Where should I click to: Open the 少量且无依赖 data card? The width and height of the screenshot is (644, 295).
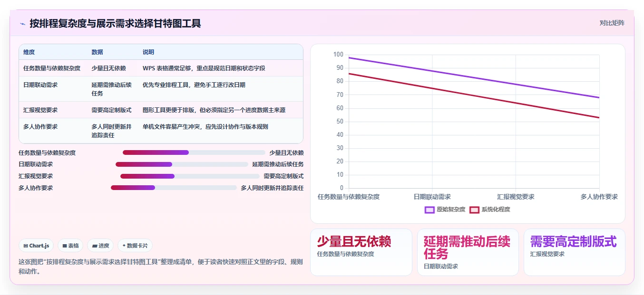361,252
